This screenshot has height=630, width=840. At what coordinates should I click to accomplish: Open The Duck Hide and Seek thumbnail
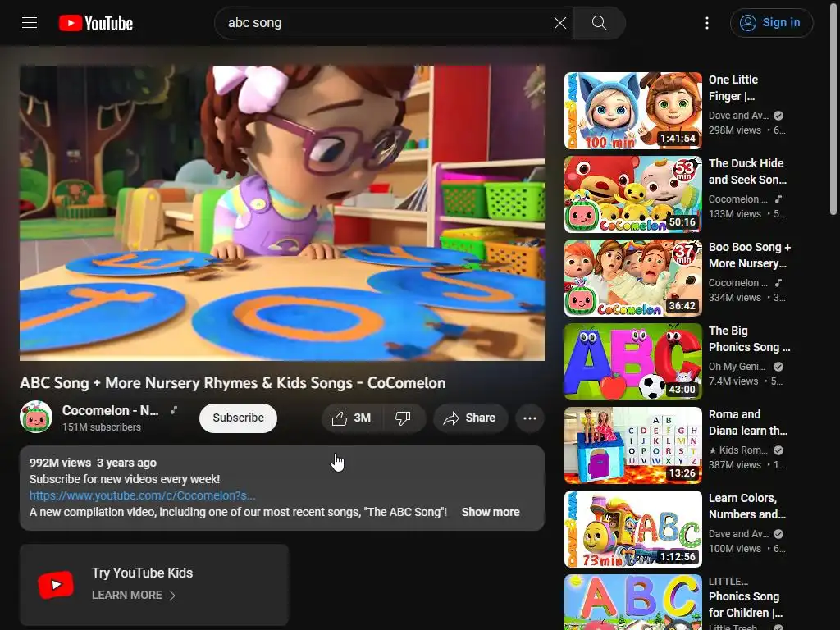click(x=632, y=194)
